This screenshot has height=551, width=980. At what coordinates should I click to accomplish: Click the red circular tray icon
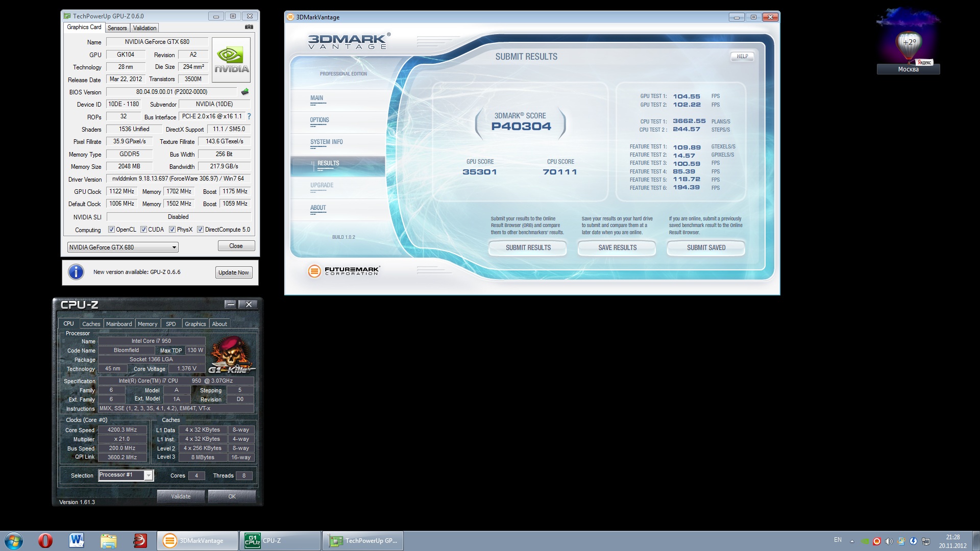click(x=877, y=541)
